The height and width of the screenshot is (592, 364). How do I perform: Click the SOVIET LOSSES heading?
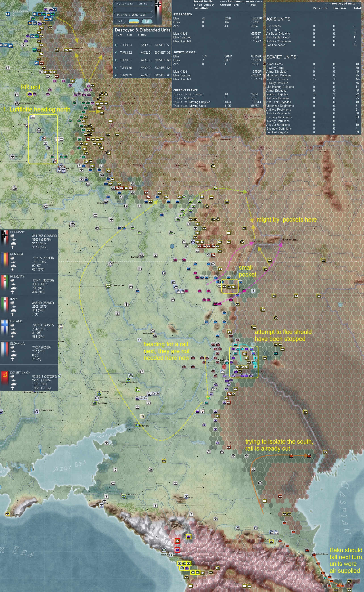(x=184, y=52)
